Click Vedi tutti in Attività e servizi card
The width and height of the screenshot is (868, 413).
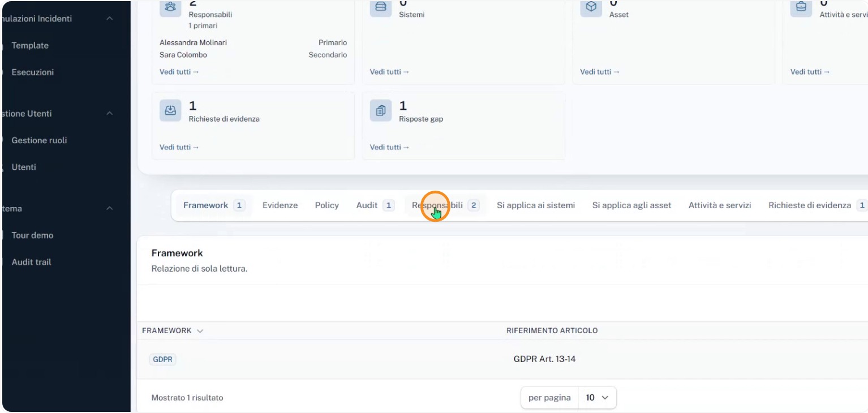[810, 72]
